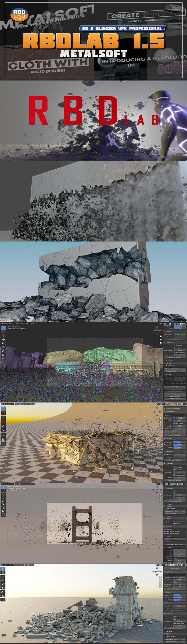Select the Measure tool in wood splinters viewport

pyautogui.click(x=4, y=439)
